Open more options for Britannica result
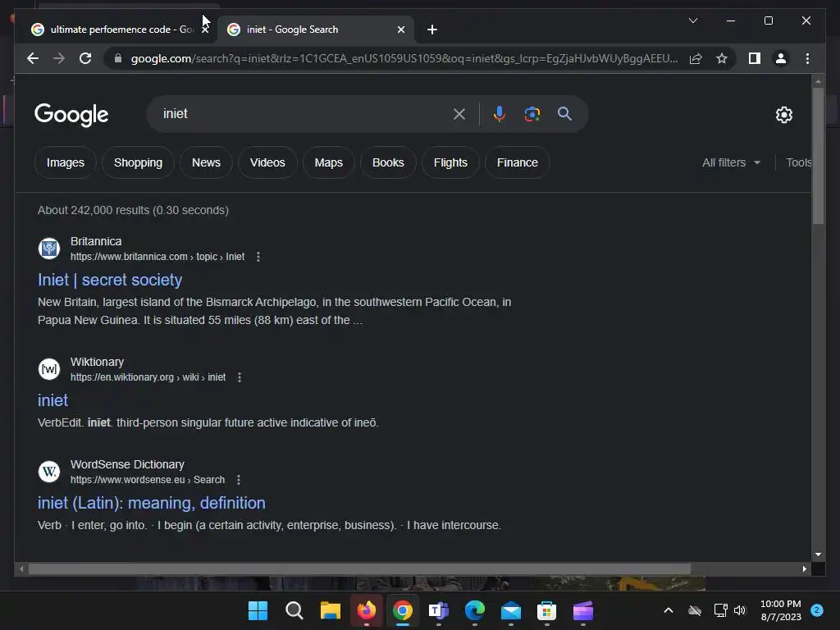Screen dimensions: 840x630 [x=258, y=257]
